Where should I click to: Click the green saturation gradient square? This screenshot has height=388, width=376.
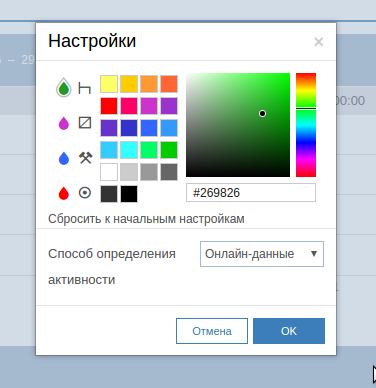238,125
